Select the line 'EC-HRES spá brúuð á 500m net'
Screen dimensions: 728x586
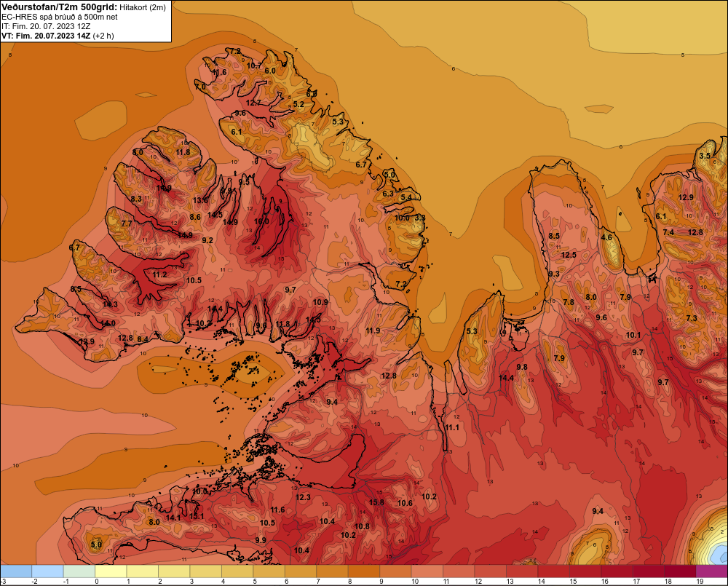pyautogui.click(x=60, y=17)
